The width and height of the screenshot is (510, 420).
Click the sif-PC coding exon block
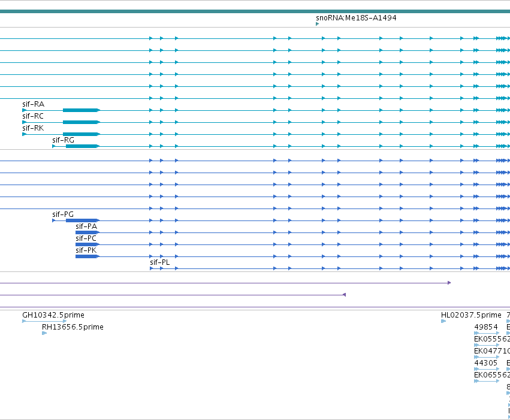pyautogui.click(x=87, y=244)
